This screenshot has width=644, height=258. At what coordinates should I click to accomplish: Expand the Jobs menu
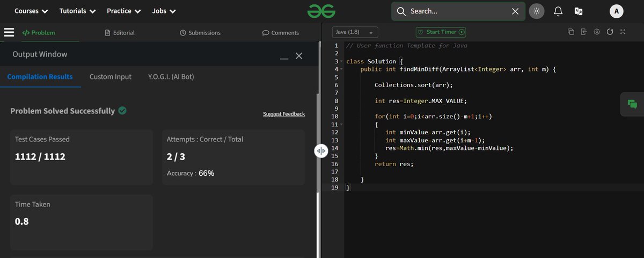(x=164, y=11)
